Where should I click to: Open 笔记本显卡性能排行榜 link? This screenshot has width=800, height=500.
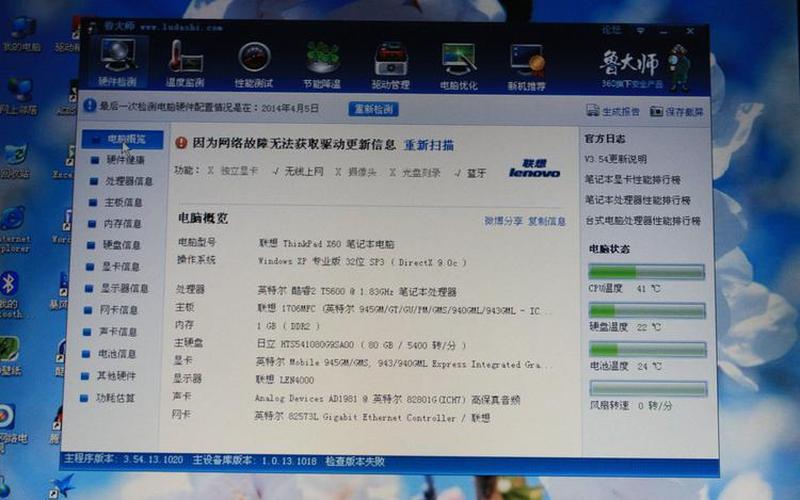pyautogui.click(x=633, y=180)
